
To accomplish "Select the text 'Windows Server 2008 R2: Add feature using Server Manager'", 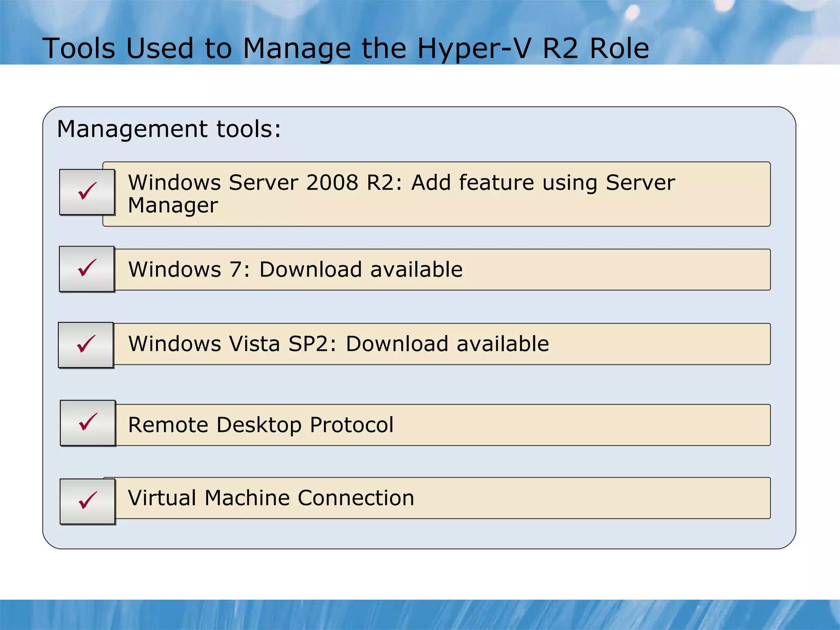I will coord(402,194).
